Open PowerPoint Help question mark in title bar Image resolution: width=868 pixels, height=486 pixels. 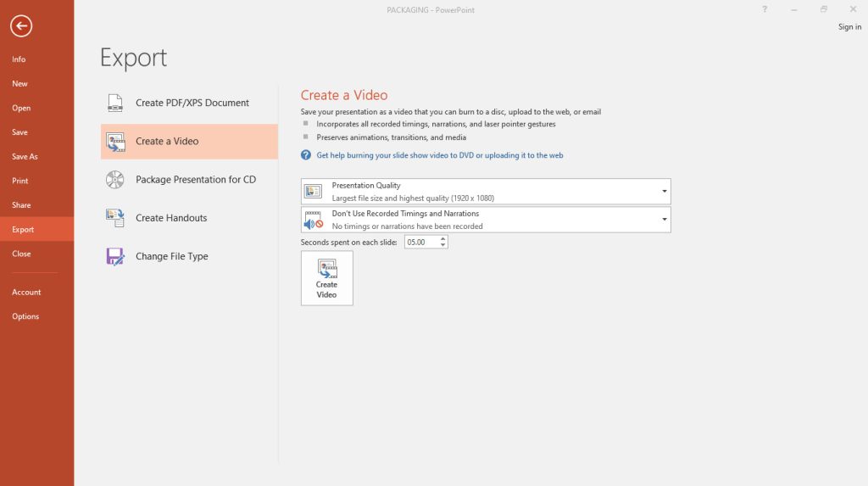(x=765, y=9)
